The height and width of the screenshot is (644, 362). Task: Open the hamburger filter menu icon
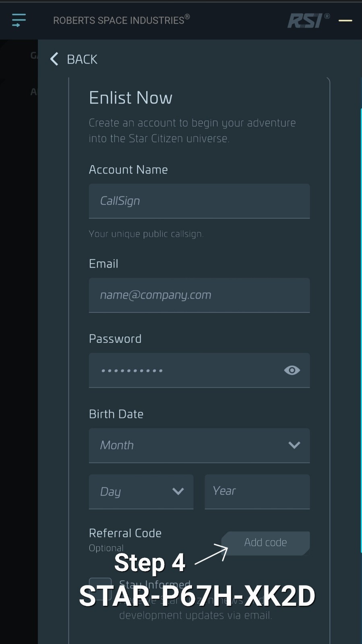pos(19,20)
